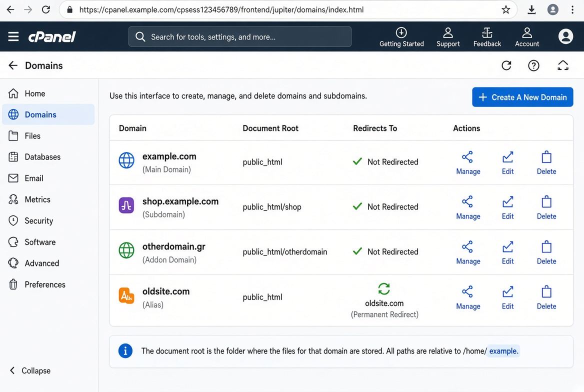The height and width of the screenshot is (392, 584).
Task: Manage oldsite.com alias
Action: point(468,297)
